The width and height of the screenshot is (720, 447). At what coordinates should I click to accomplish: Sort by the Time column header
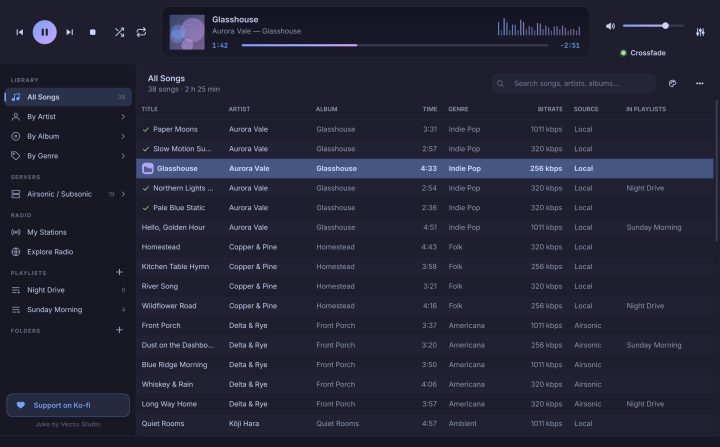coord(430,109)
